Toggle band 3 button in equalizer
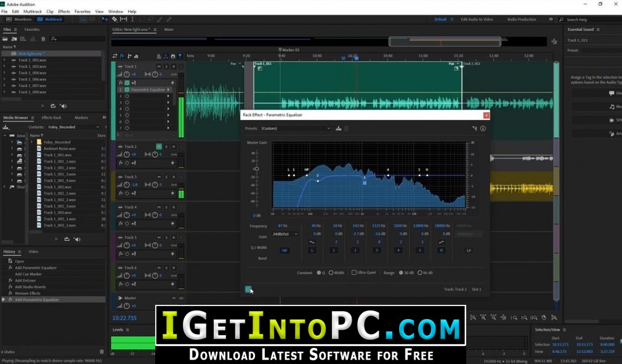The width and height of the screenshot is (622, 364). tap(377, 250)
